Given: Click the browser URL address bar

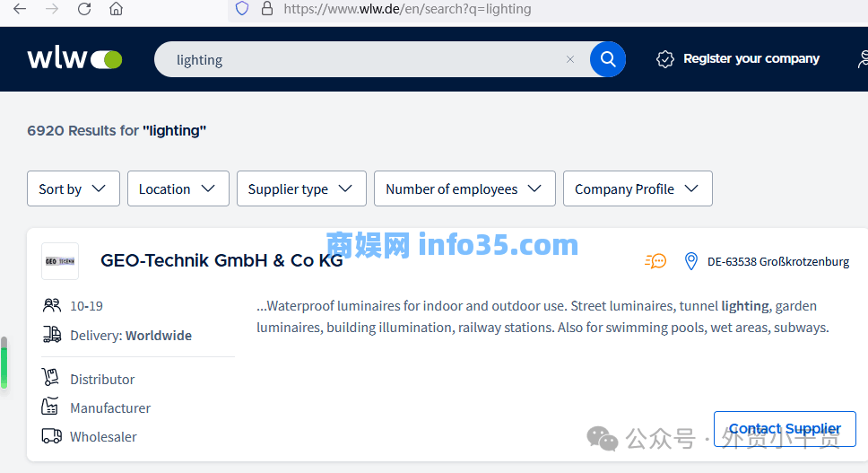Looking at the screenshot, I should point(407,9).
